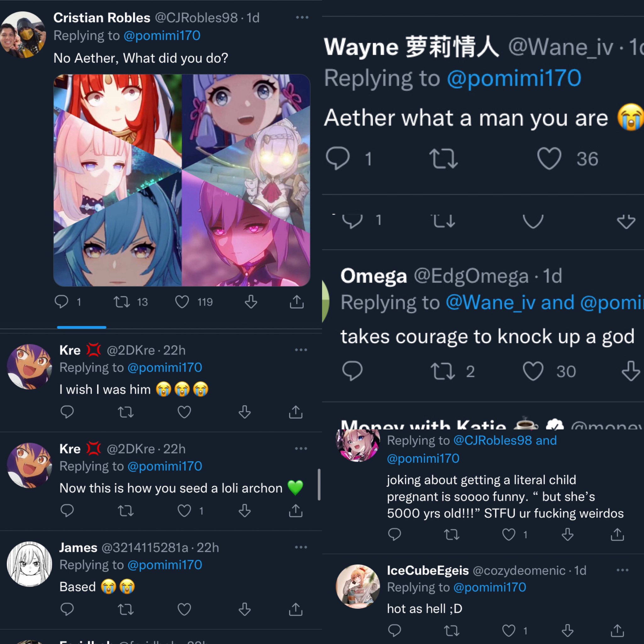Viewport: 644px width, 644px height.
Task: Like Wayne's tweet showing 36 likes
Action: [549, 159]
